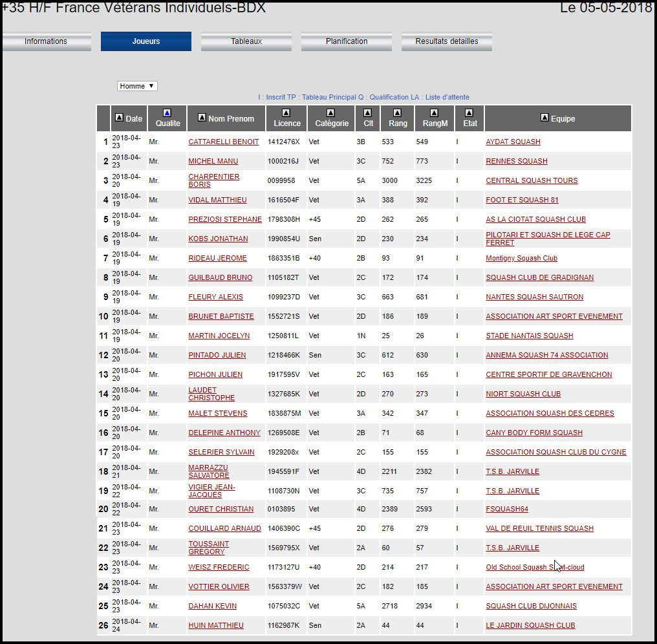Open SELERIER SYLVAIN player link
657x644 pixels.
pyautogui.click(x=222, y=452)
